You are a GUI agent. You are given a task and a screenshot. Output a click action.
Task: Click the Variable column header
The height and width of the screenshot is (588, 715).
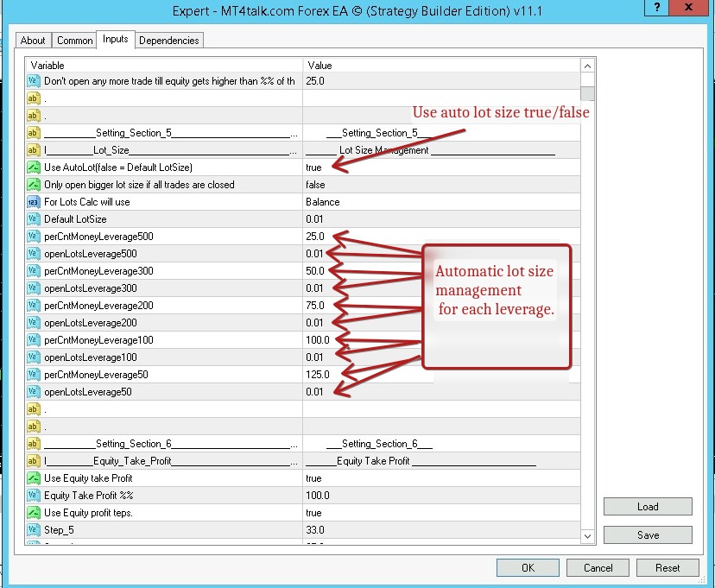(165, 66)
